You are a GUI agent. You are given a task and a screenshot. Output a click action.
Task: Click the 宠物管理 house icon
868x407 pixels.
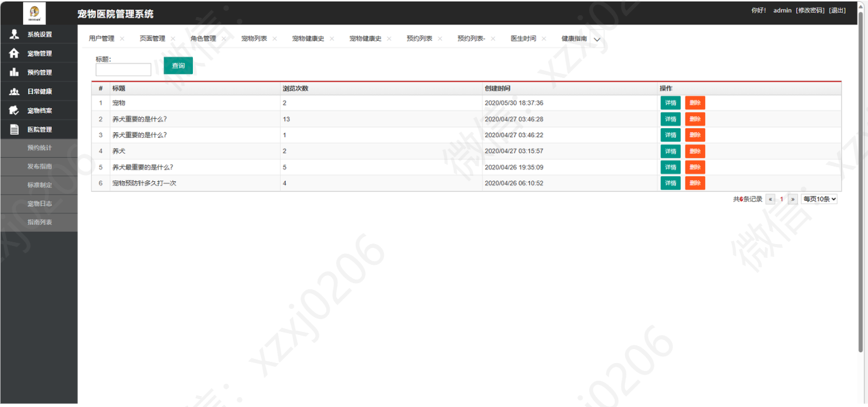pyautogui.click(x=14, y=53)
